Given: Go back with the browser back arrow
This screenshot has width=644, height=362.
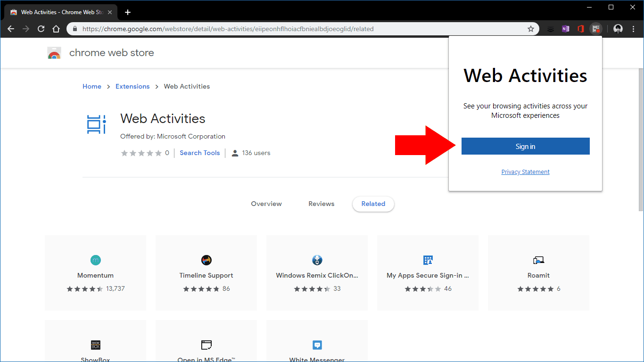Looking at the screenshot, I should tap(11, 29).
